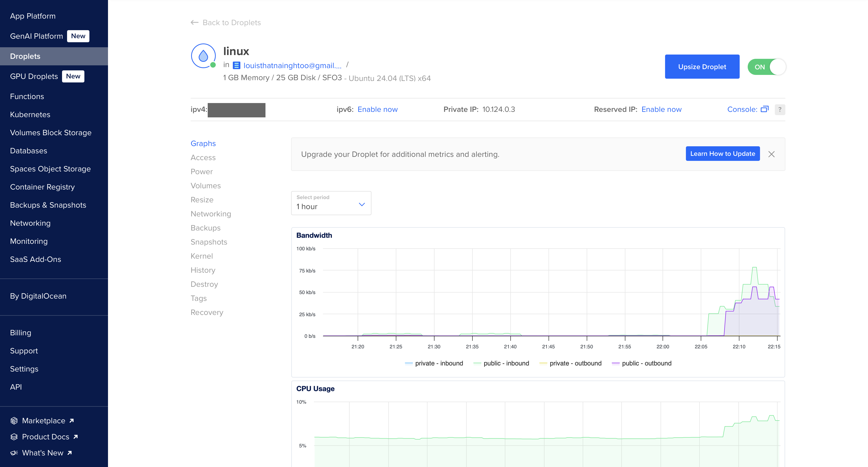This screenshot has width=868, height=467.
Task: Open the Snapshots tab
Action: click(209, 242)
